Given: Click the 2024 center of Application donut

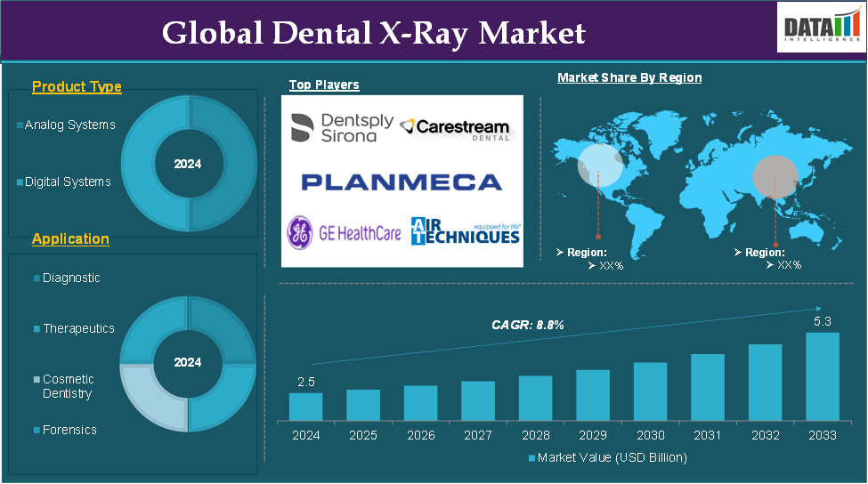Looking at the screenshot, I should [x=188, y=362].
